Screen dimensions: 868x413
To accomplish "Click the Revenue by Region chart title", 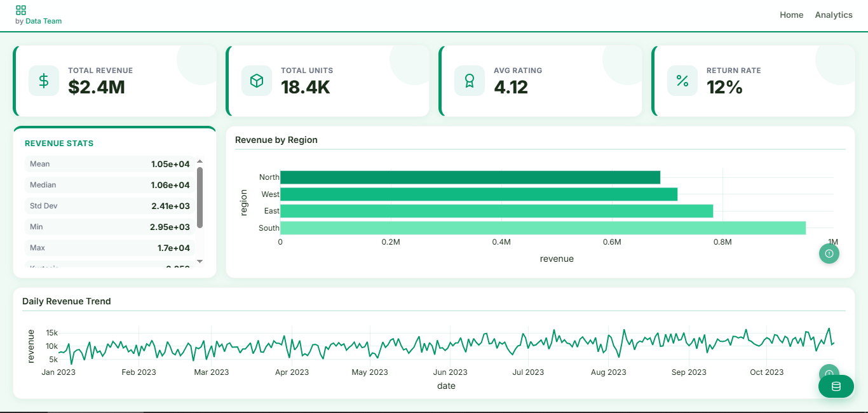I will coord(276,140).
